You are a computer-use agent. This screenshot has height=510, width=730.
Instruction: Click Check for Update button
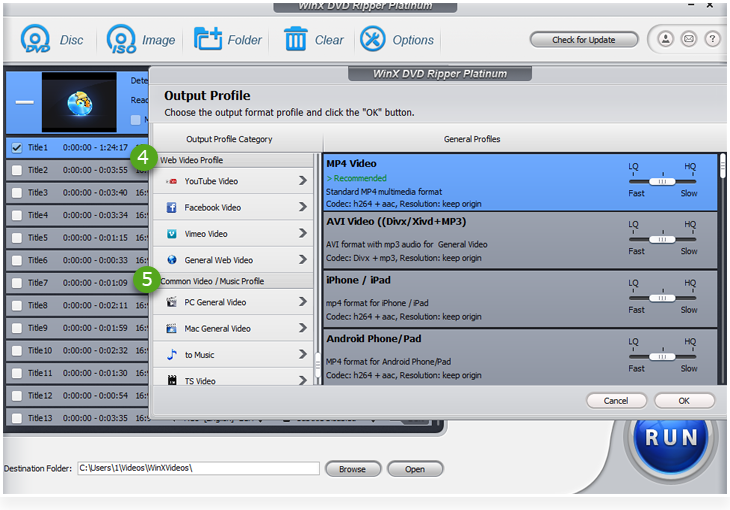coord(584,40)
